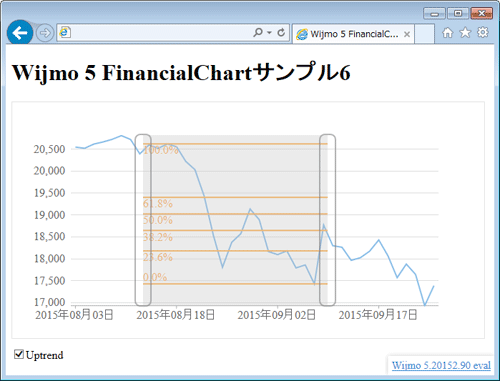
Task: Select the Wijmo 5 FinancialChart tab
Action: (x=353, y=34)
